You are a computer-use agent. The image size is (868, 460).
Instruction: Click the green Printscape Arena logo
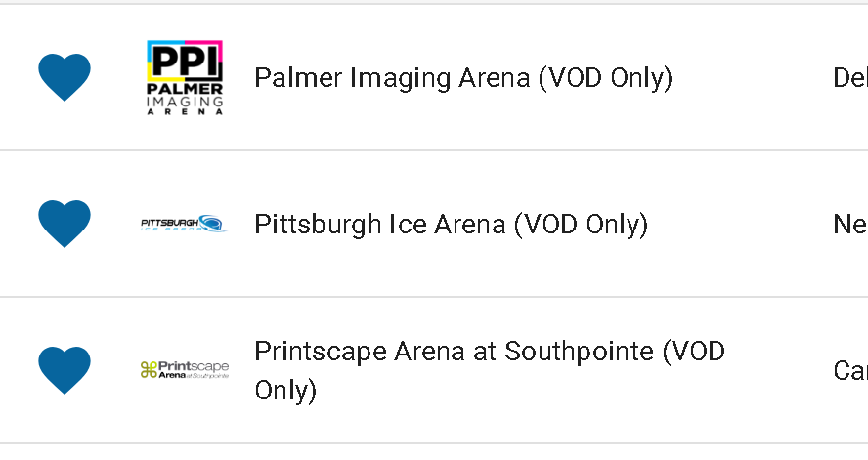185,369
